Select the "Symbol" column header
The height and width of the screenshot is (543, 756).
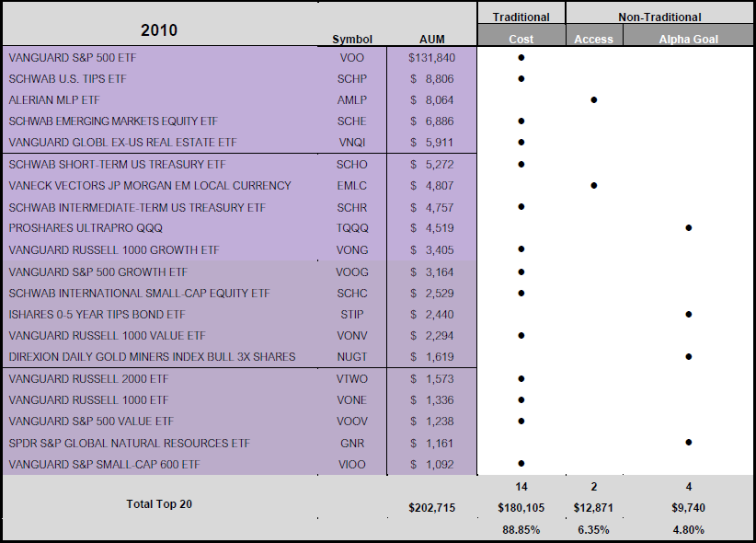point(352,39)
